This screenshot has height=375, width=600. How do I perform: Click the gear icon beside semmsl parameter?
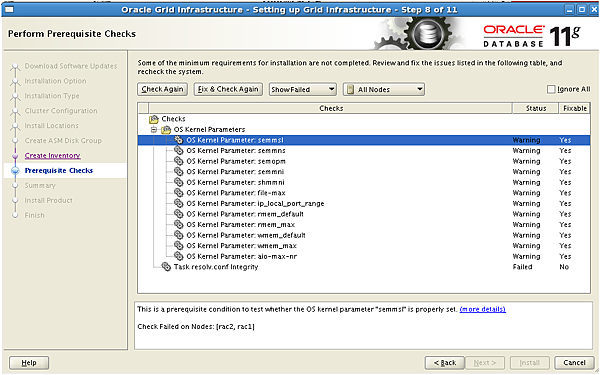(178, 140)
